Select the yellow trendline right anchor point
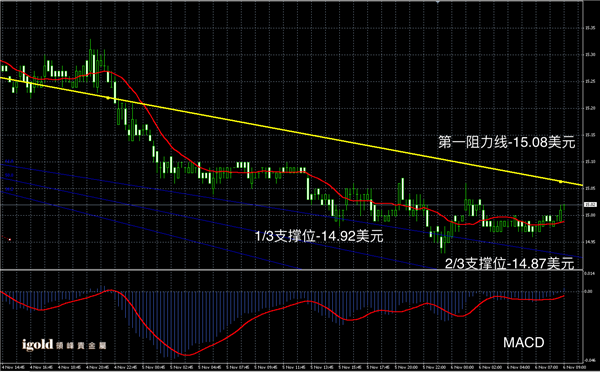Screen dimensions: 600x372 (561, 182)
